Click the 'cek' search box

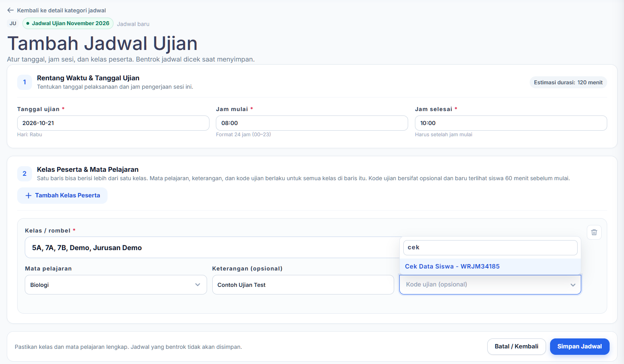coord(490,248)
